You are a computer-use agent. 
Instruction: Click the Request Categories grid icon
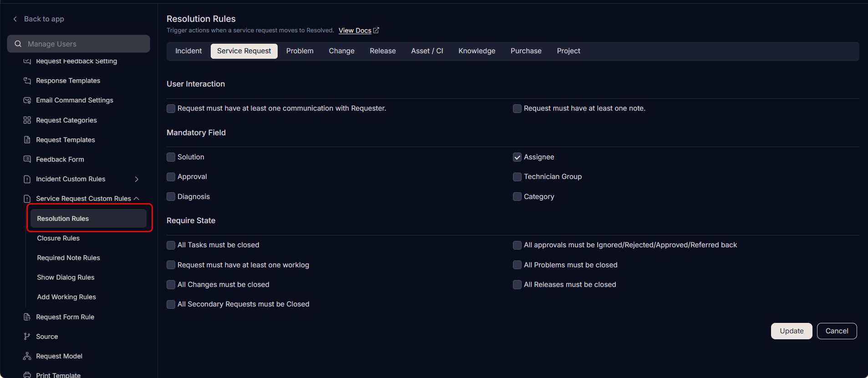click(27, 120)
